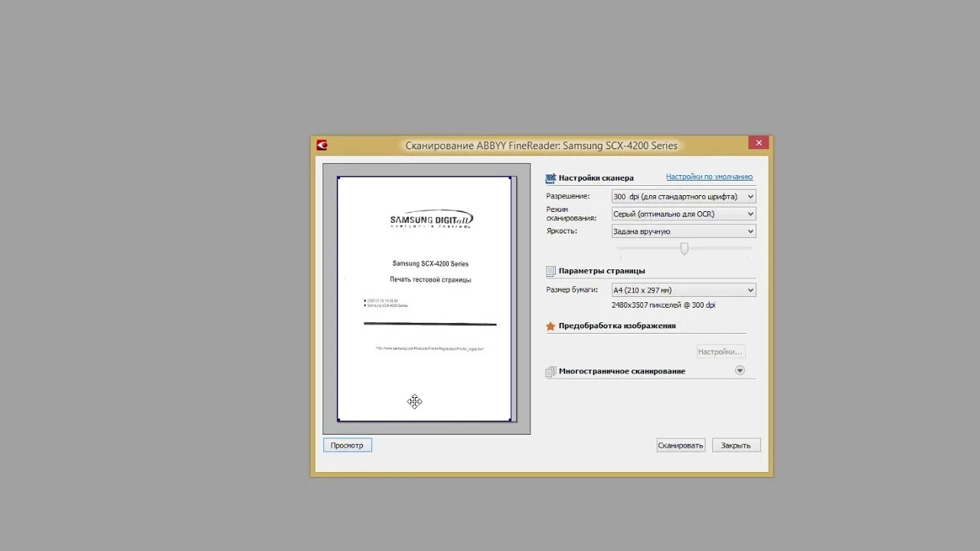Image resolution: width=980 pixels, height=551 pixels.
Task: Click the multipage scanning section icon
Action: [550, 371]
